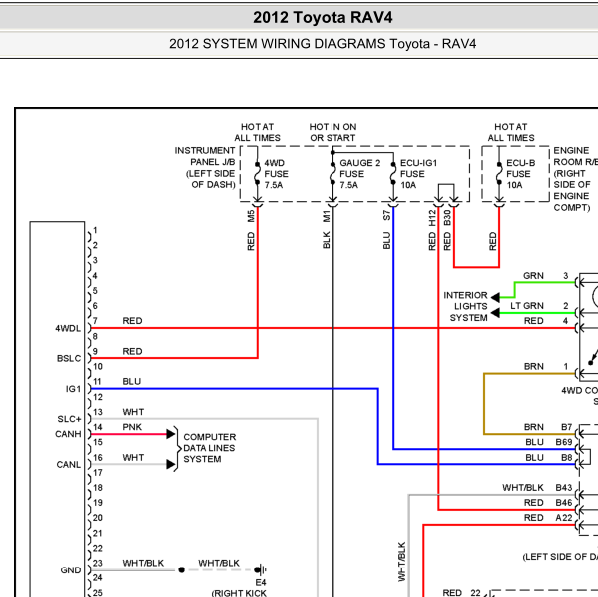
Task: Click the WHT/BLK splice dot near pin 23
Action: tap(182, 570)
